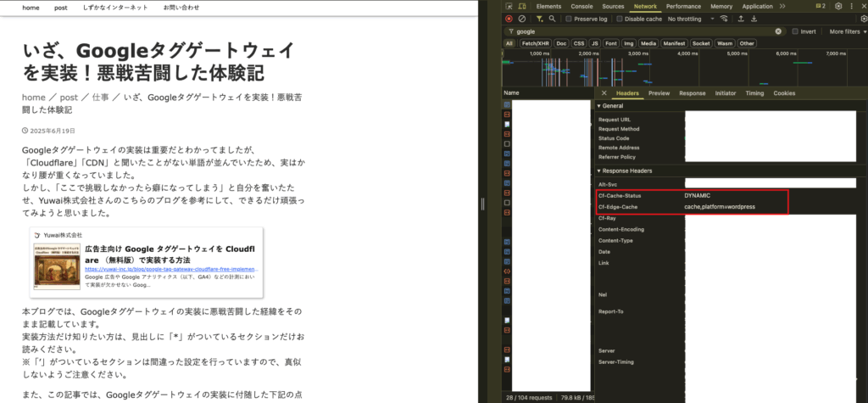Open Network panel settings gear

[864, 19]
